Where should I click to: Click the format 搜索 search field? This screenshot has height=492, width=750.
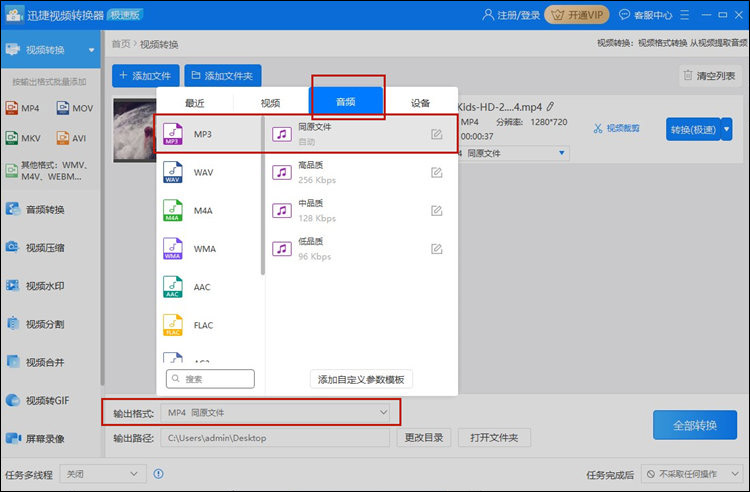pyautogui.click(x=210, y=379)
